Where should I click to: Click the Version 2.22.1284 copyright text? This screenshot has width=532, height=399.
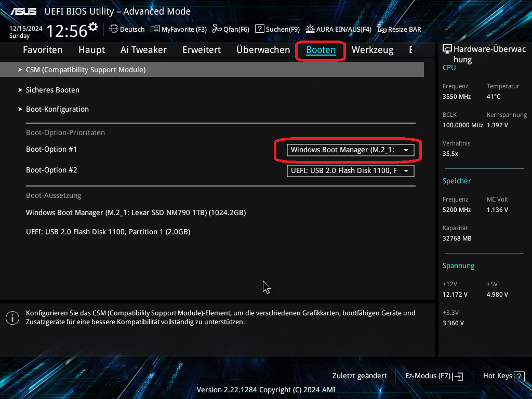[x=266, y=390]
